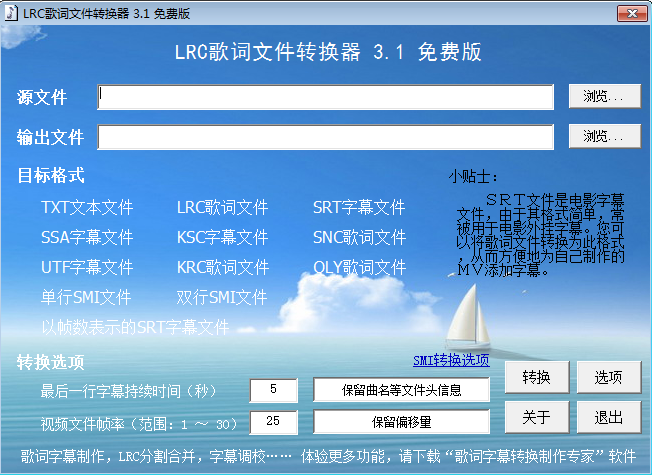Select QLY歌词文件 as target format

359,267
